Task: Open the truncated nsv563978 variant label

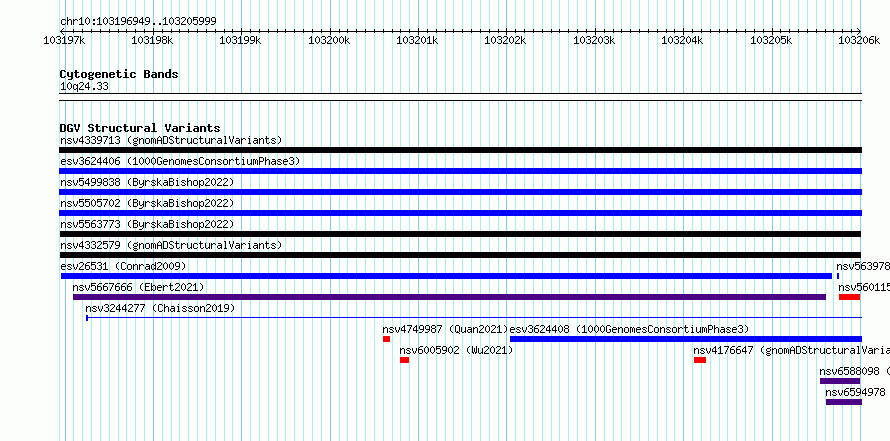Action: point(863,266)
